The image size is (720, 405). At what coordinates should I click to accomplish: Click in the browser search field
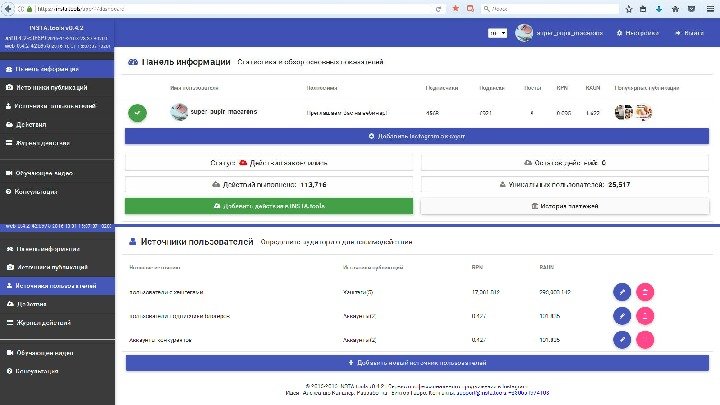(551, 9)
